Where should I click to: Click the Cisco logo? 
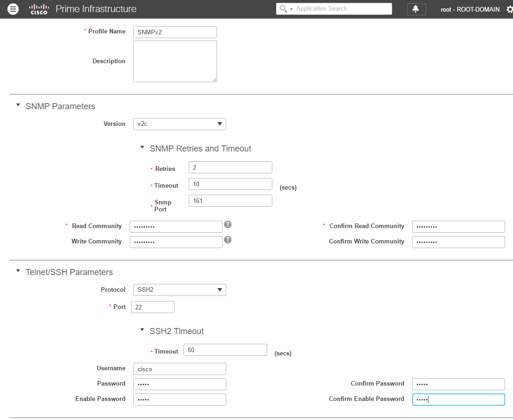(x=39, y=9)
